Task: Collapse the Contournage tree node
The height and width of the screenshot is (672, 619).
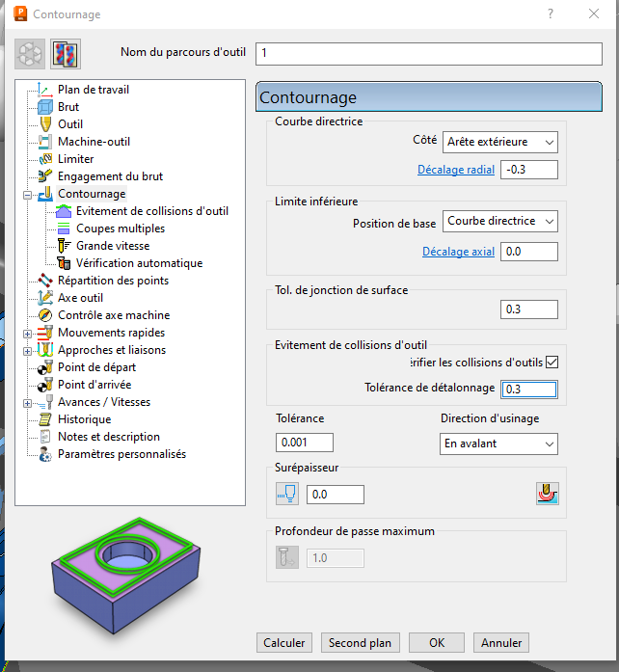Action: [27, 194]
